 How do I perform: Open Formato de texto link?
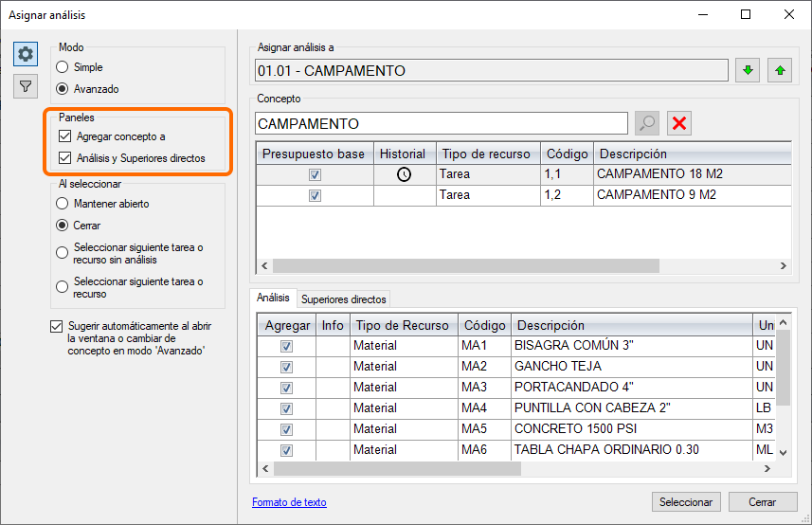(289, 502)
